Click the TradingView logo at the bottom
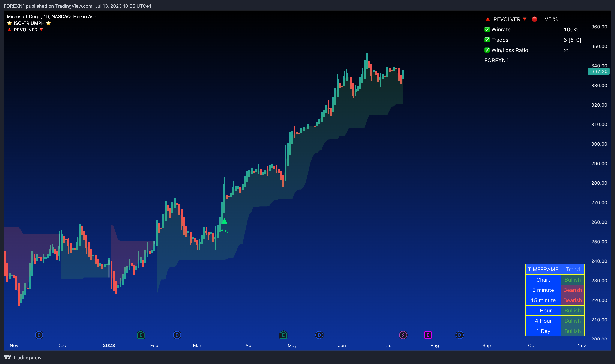 8,357
